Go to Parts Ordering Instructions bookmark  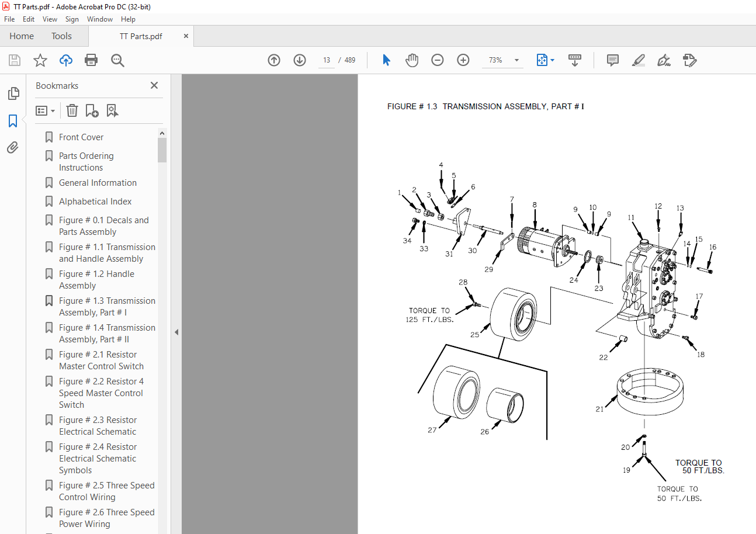(86, 162)
